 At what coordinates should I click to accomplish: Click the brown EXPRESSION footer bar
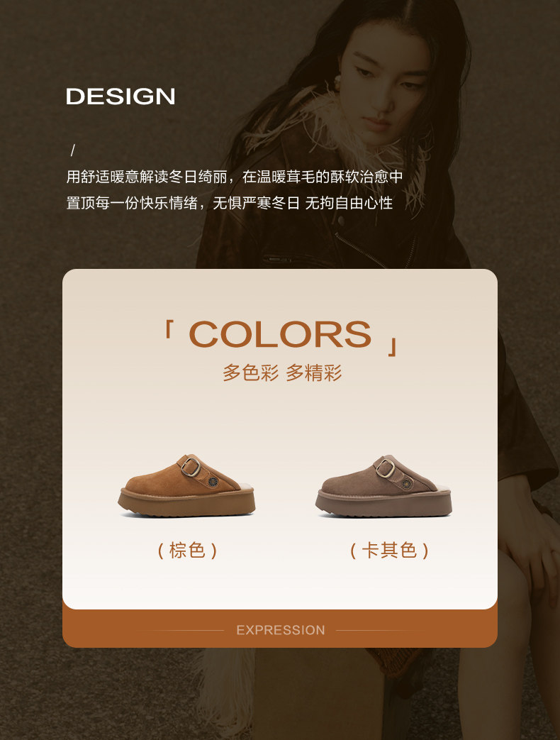coord(280,629)
